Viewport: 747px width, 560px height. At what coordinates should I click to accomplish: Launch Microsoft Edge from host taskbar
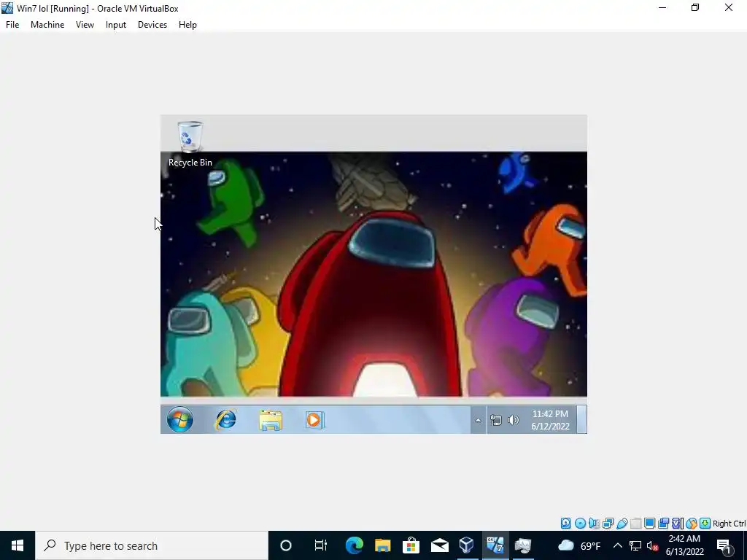point(354,545)
